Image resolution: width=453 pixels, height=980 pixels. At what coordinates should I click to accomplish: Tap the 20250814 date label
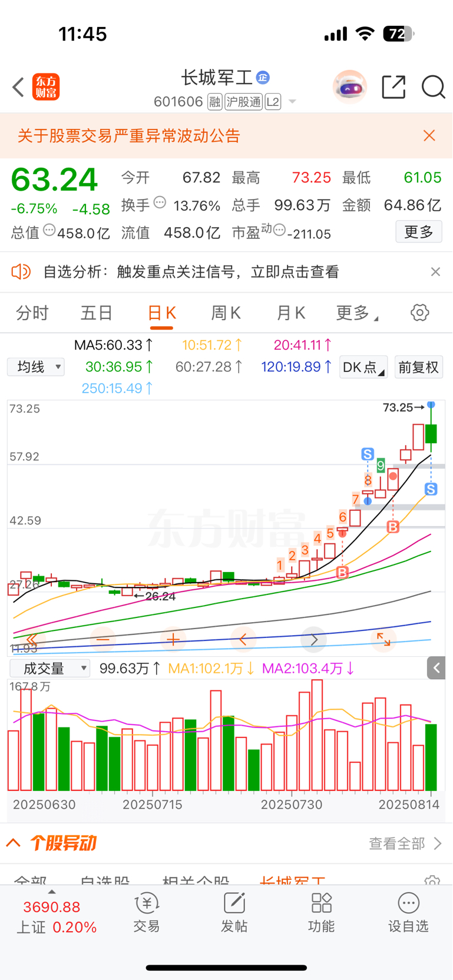click(x=409, y=805)
